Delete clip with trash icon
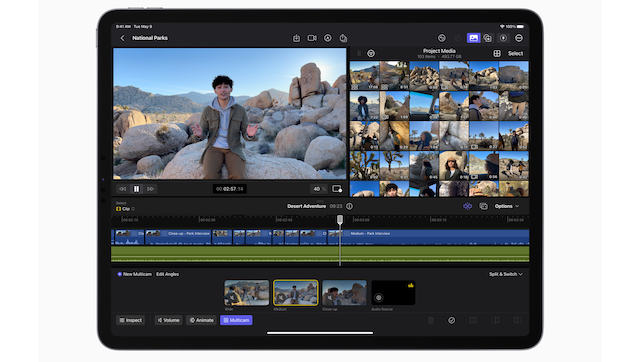Screen dimensions: 640x362 point(431,320)
